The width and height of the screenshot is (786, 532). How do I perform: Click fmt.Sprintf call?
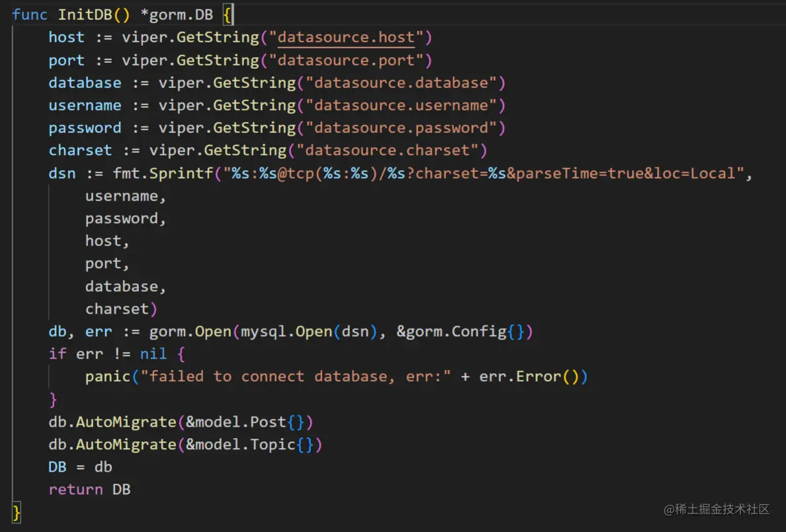(163, 173)
